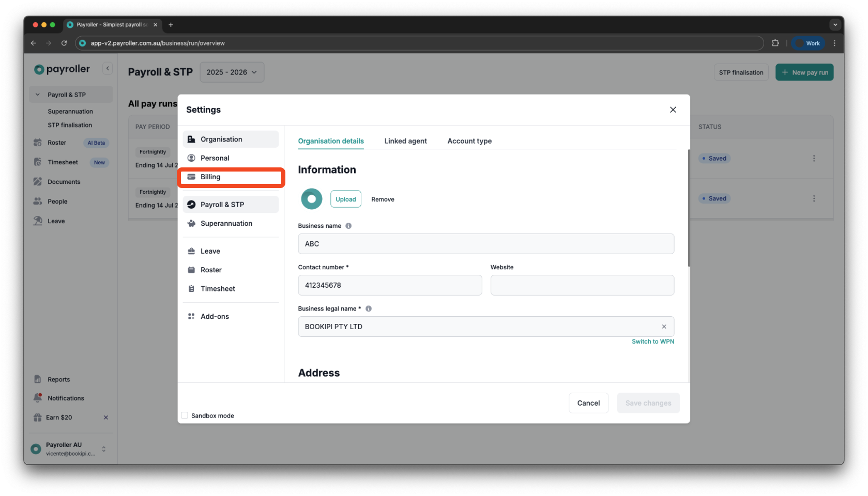
Task: Click the Payroller logo in top left
Action: click(61, 69)
